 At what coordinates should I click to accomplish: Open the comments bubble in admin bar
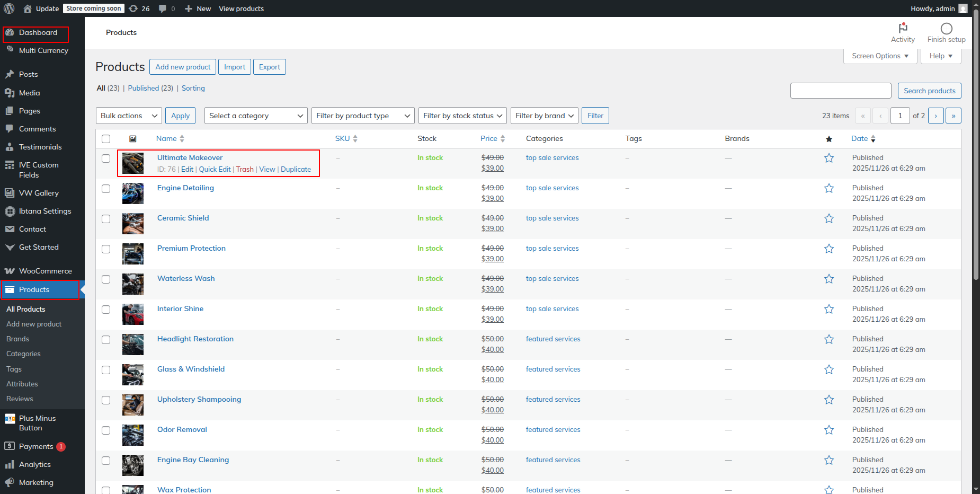point(163,8)
